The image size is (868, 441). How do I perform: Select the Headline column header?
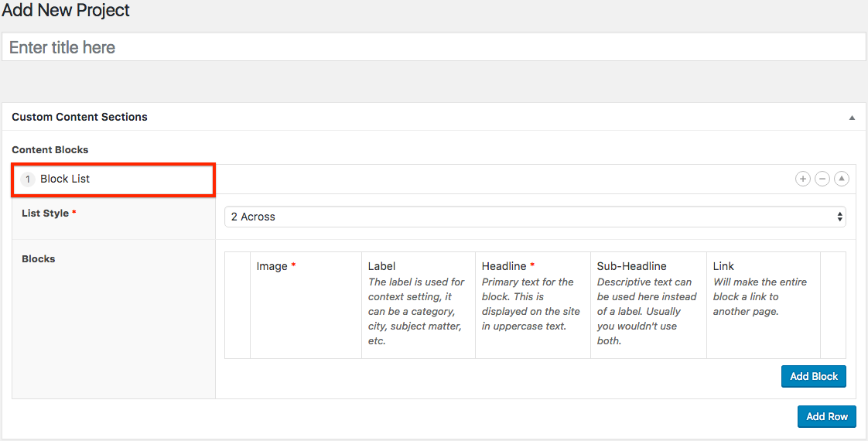(504, 266)
